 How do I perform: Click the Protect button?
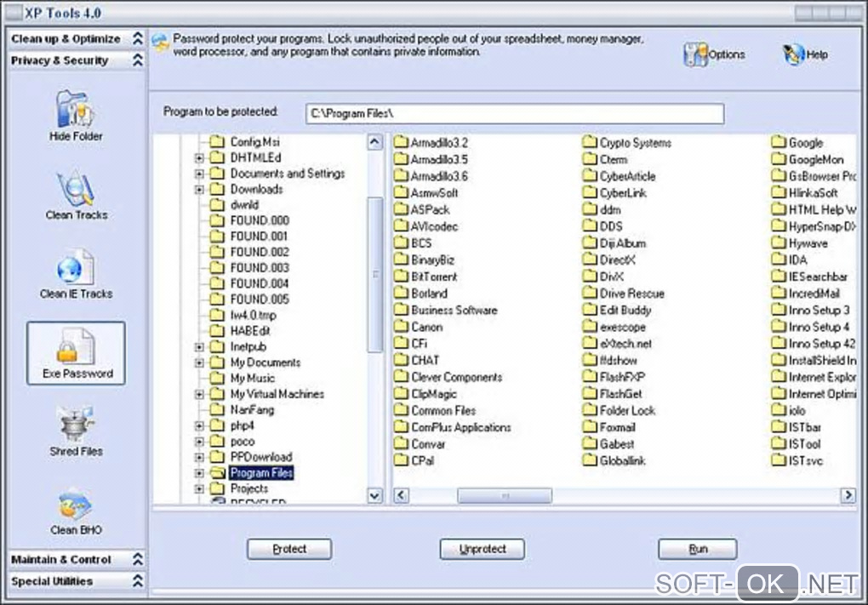click(x=289, y=549)
